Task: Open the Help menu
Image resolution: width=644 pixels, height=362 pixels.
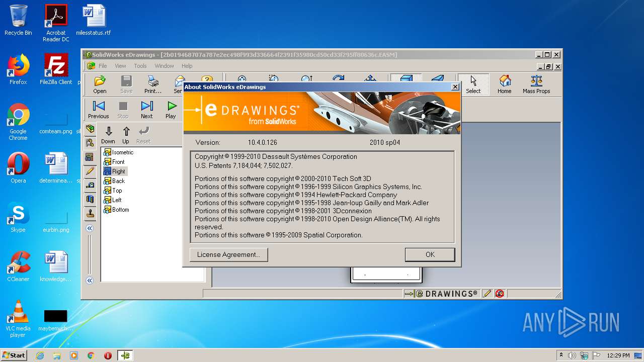Action: [187, 66]
